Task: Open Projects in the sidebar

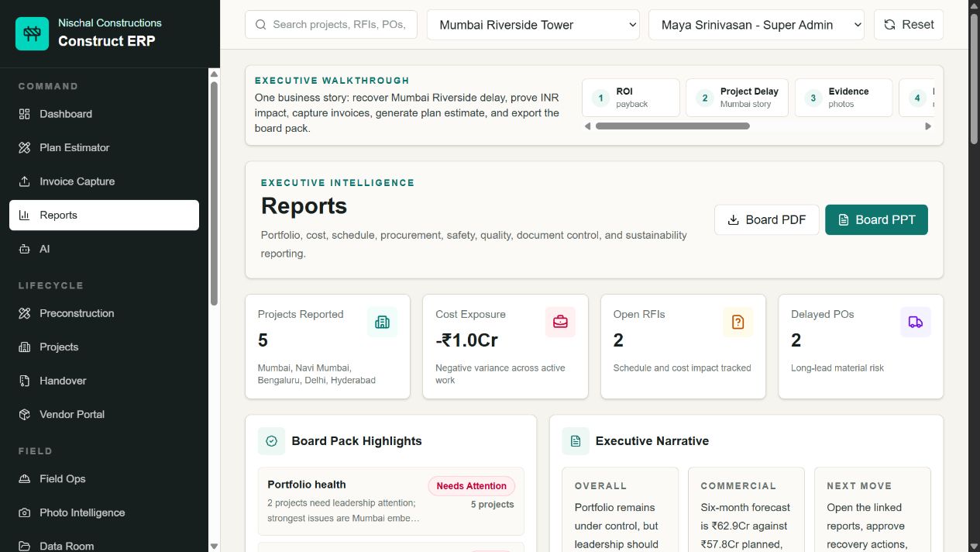Action: pos(104,347)
